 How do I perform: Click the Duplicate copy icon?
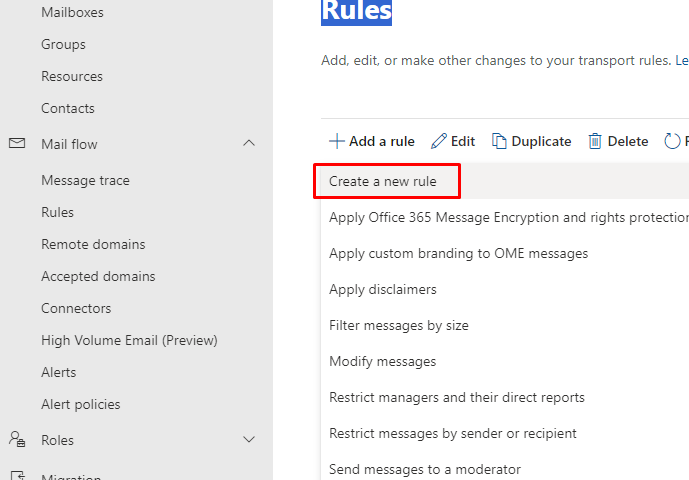pos(499,142)
